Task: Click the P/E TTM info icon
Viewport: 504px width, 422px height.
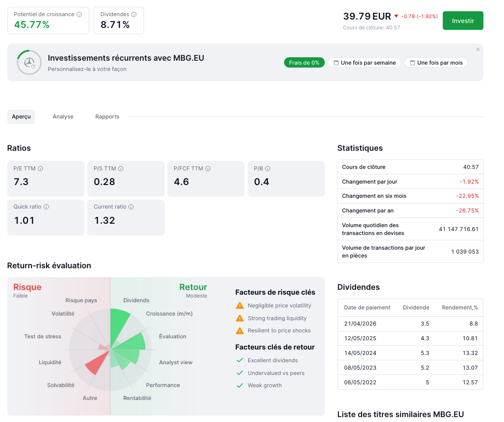Action: coord(41,168)
